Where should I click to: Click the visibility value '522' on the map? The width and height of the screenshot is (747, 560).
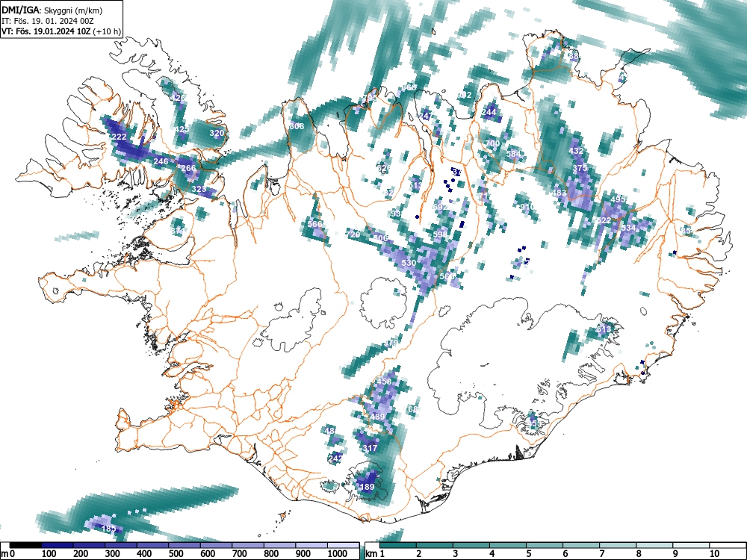(x=604, y=220)
